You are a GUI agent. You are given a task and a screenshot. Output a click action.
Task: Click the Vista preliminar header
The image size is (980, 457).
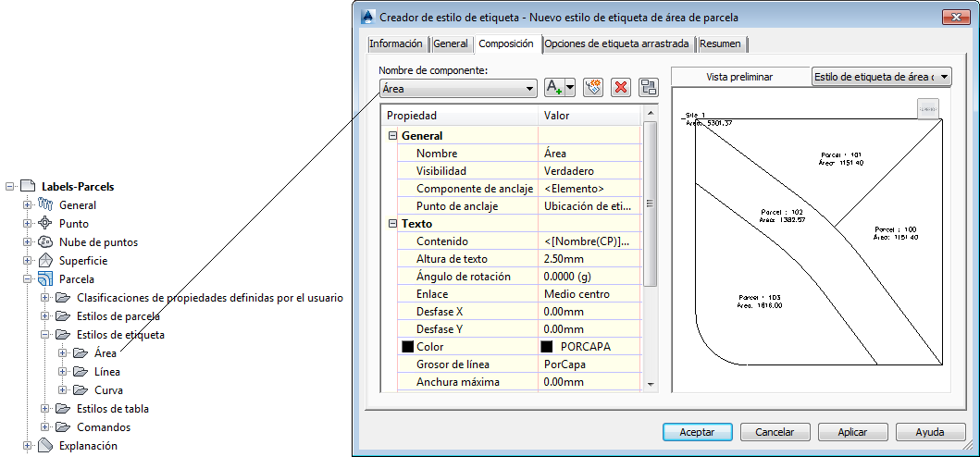[x=739, y=77]
